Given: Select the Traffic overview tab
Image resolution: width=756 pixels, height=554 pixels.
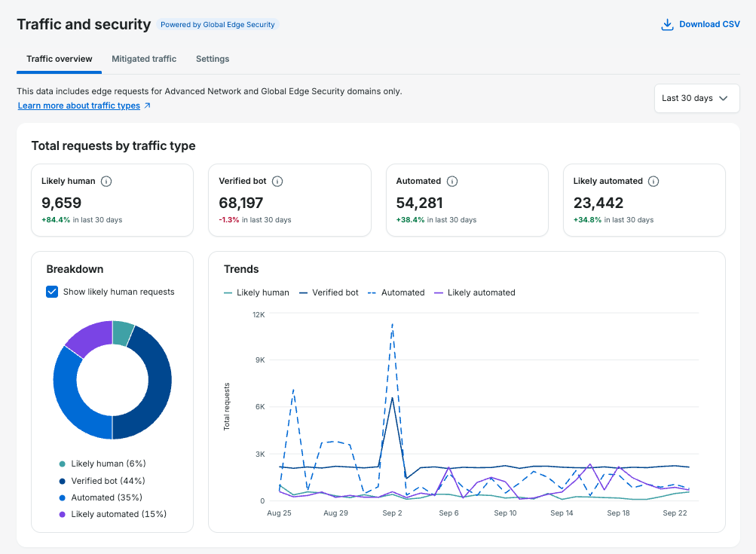Looking at the screenshot, I should click(60, 59).
